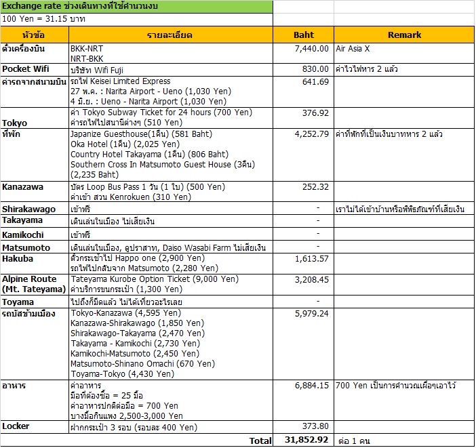
Task: Click the '100 Yen = 31.15 บาท' cell
Action: click(136, 19)
